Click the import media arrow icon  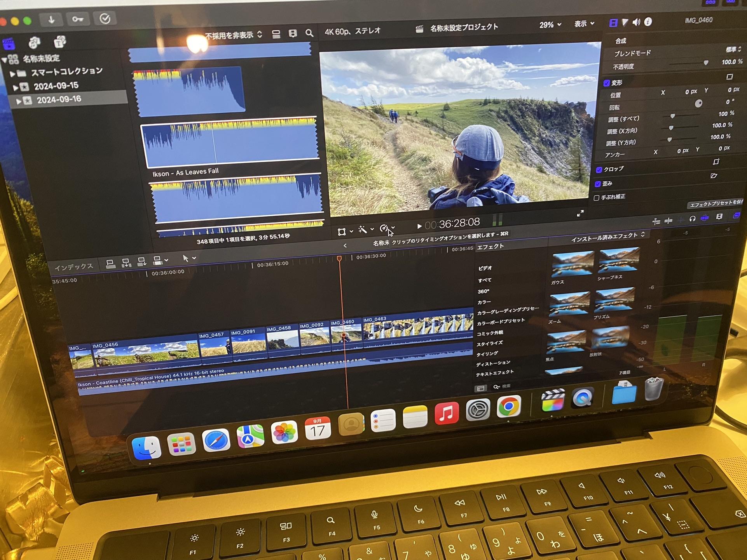click(x=51, y=19)
